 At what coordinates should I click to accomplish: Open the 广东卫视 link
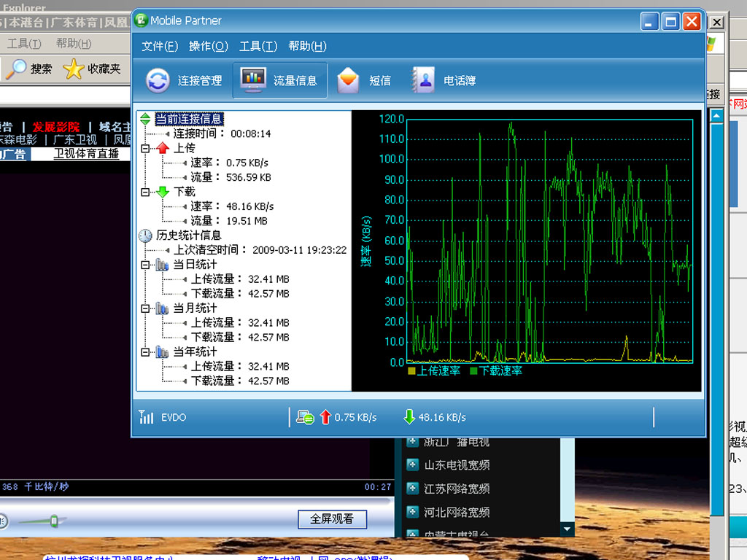click(75, 140)
